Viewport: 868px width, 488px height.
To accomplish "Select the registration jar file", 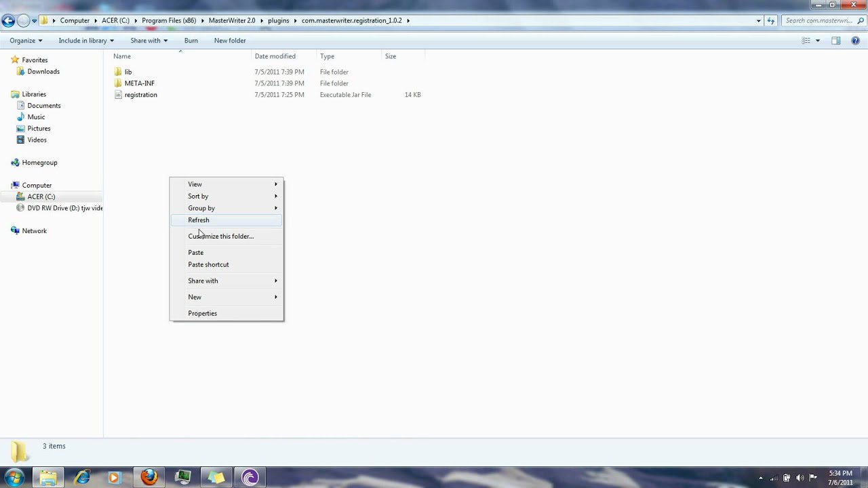I will [140, 95].
